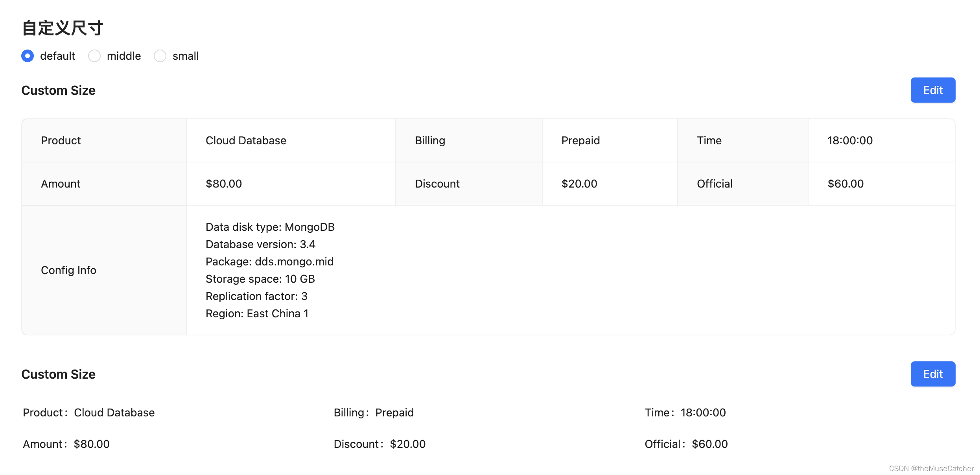The height and width of the screenshot is (475, 980).
Task: Click the Discount label cell in table
Action: coord(469,184)
